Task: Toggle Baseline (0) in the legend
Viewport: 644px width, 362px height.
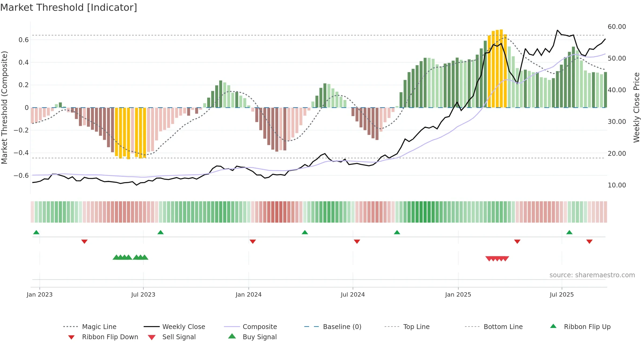Action: pos(333,327)
